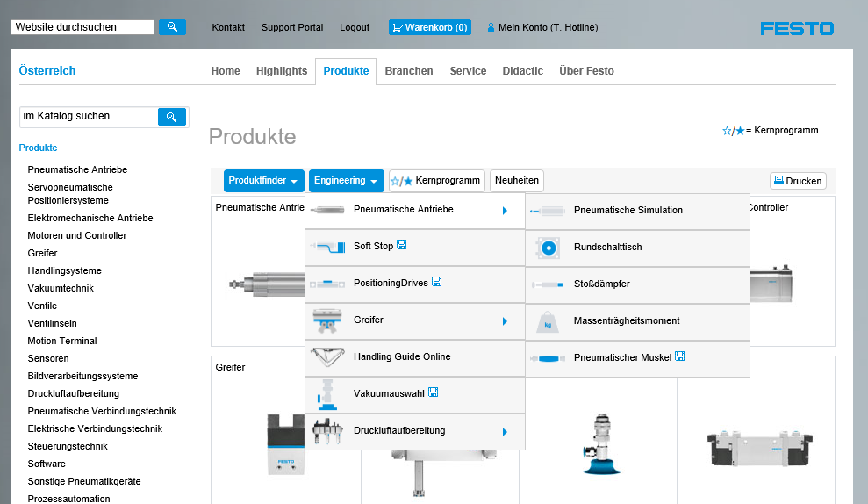Select Handling Guide Online menu entry
This screenshot has width=868, height=504.
[x=414, y=357]
